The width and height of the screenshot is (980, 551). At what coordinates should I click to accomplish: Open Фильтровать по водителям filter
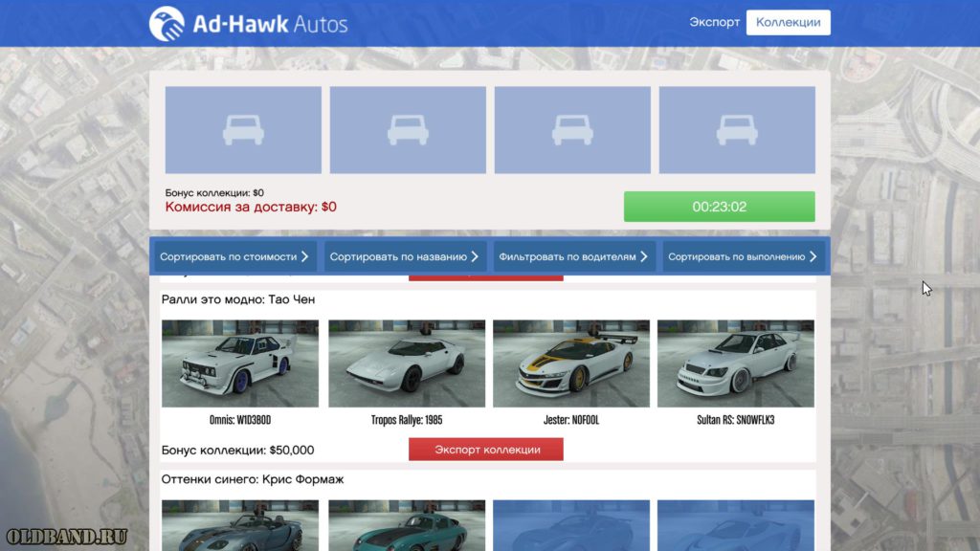[574, 256]
